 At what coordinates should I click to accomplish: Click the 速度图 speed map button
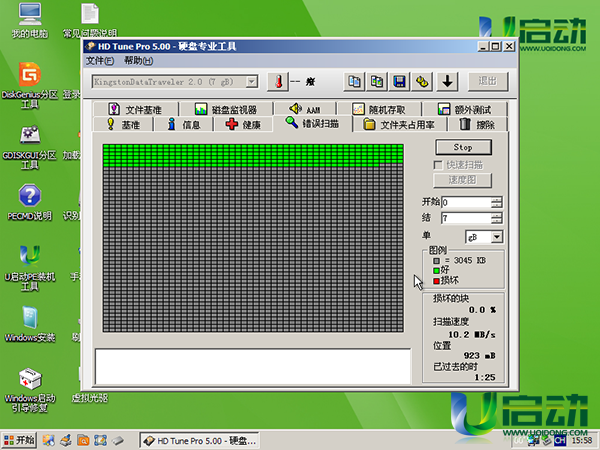(463, 180)
